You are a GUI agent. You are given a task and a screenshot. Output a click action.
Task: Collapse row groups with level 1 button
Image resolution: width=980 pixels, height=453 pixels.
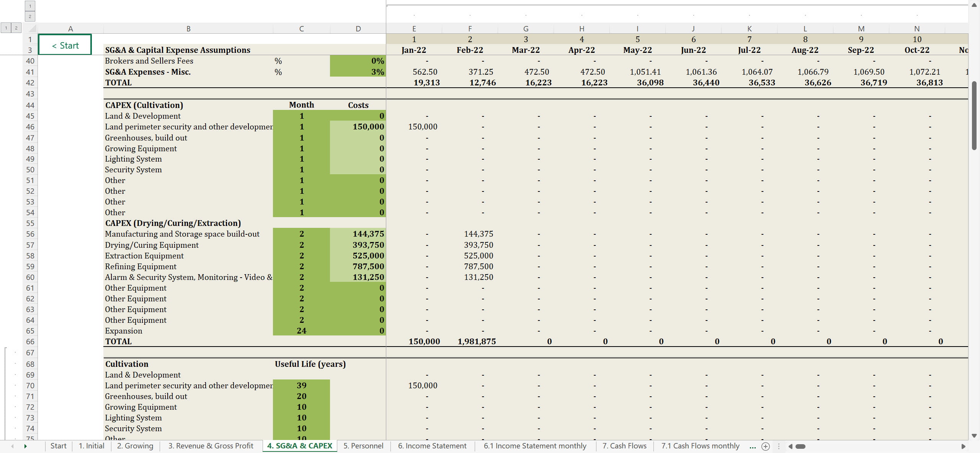tap(6, 28)
